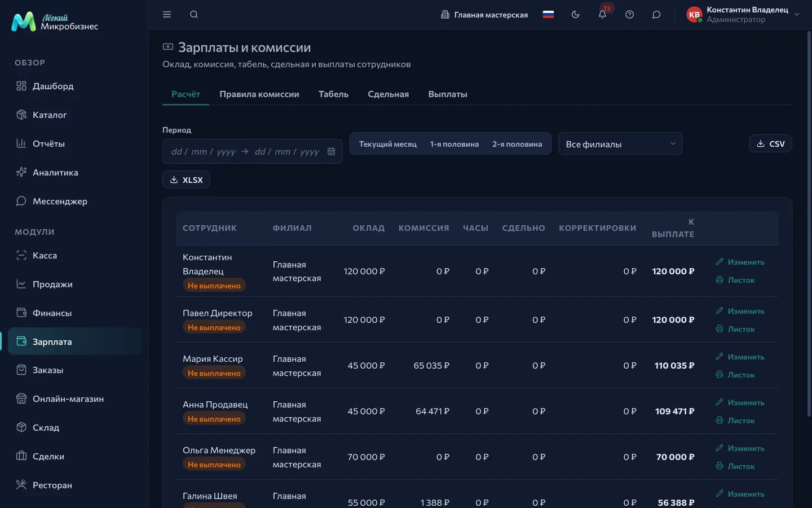812x508 pixels.
Task: Toggle dark mode moon icon
Action: (575, 15)
